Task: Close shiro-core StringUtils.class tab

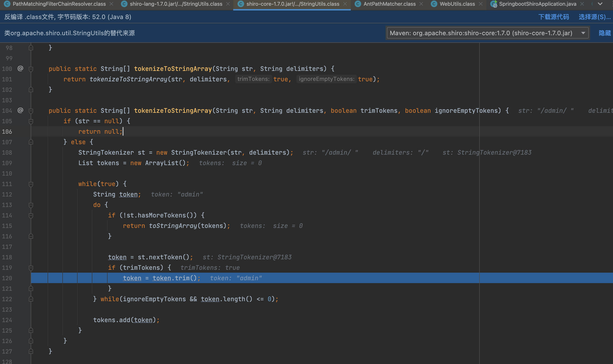Action: [345, 4]
